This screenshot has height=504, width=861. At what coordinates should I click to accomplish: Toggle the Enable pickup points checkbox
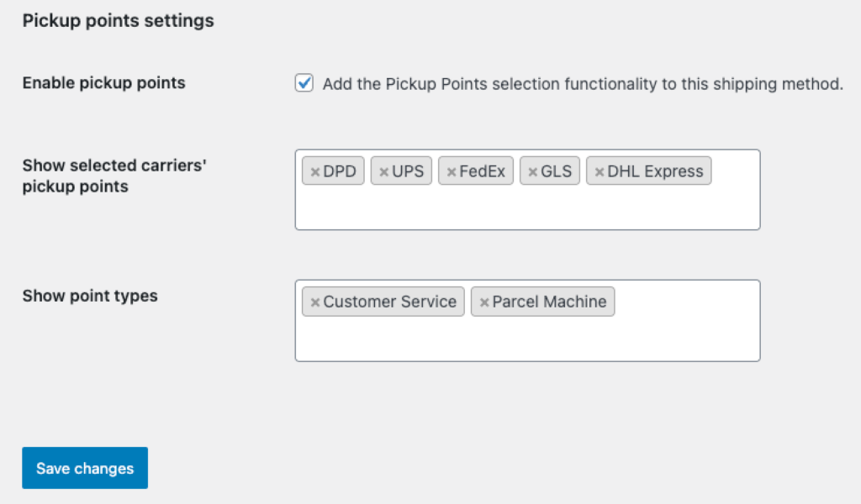coord(304,83)
